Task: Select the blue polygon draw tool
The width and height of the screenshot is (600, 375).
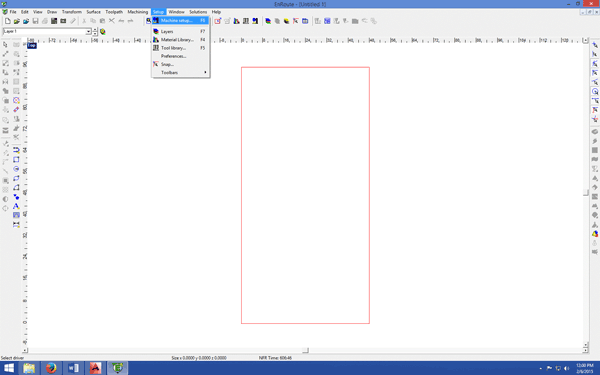Action: coord(16,178)
